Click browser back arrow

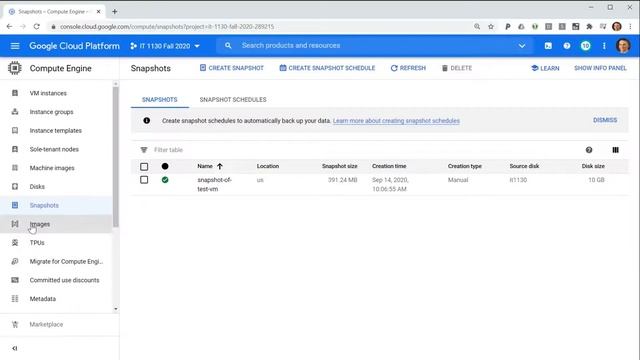[9, 27]
